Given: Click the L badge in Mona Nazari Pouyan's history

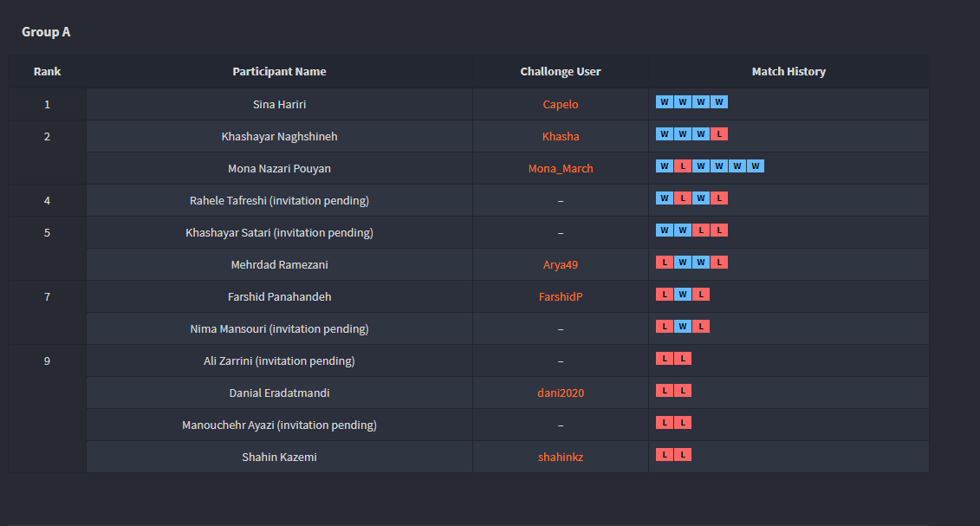Looking at the screenshot, I should click(682, 166).
